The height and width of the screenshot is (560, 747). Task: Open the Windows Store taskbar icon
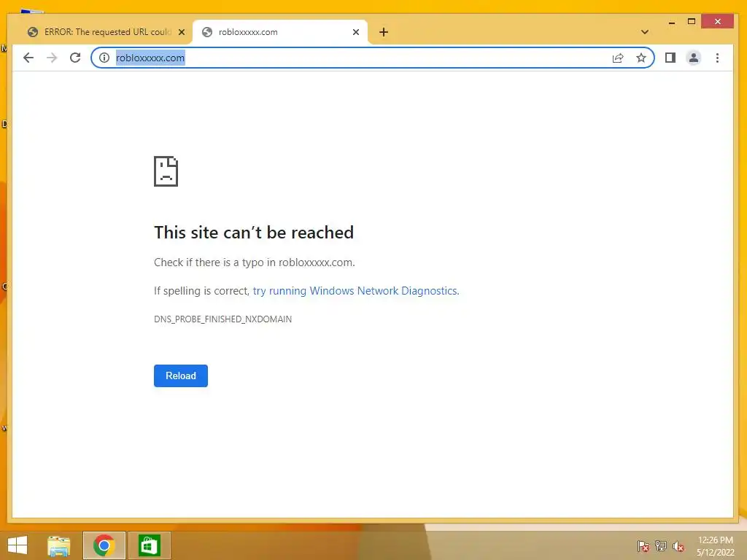click(x=149, y=545)
